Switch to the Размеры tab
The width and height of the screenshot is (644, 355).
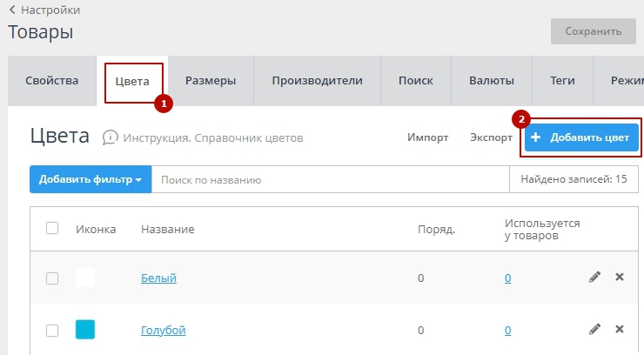pos(210,81)
